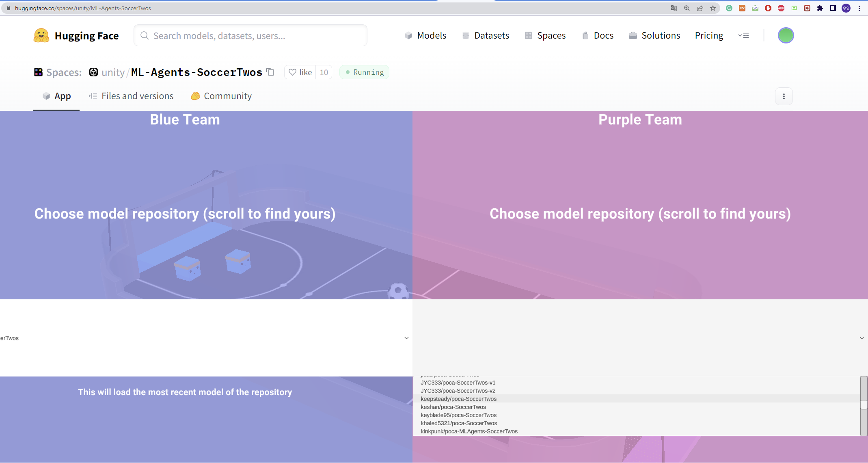Like the ML-Agents-SoccerTwos space

coord(300,72)
